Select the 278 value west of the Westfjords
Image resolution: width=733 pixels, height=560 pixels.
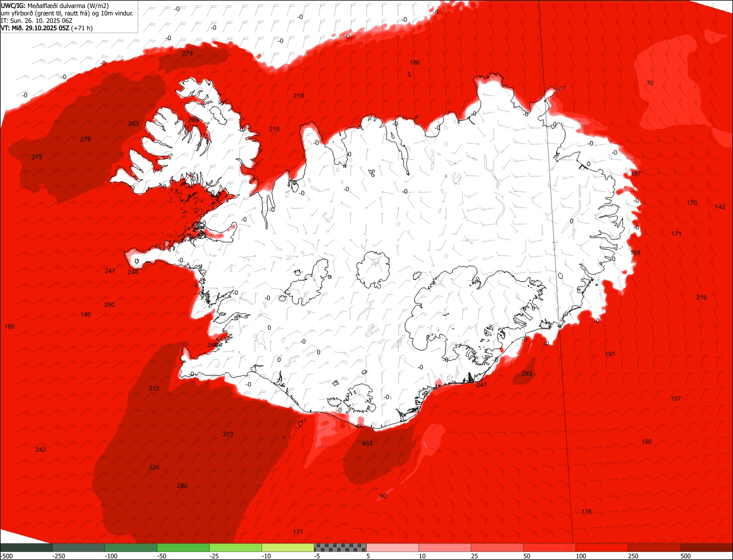point(85,139)
